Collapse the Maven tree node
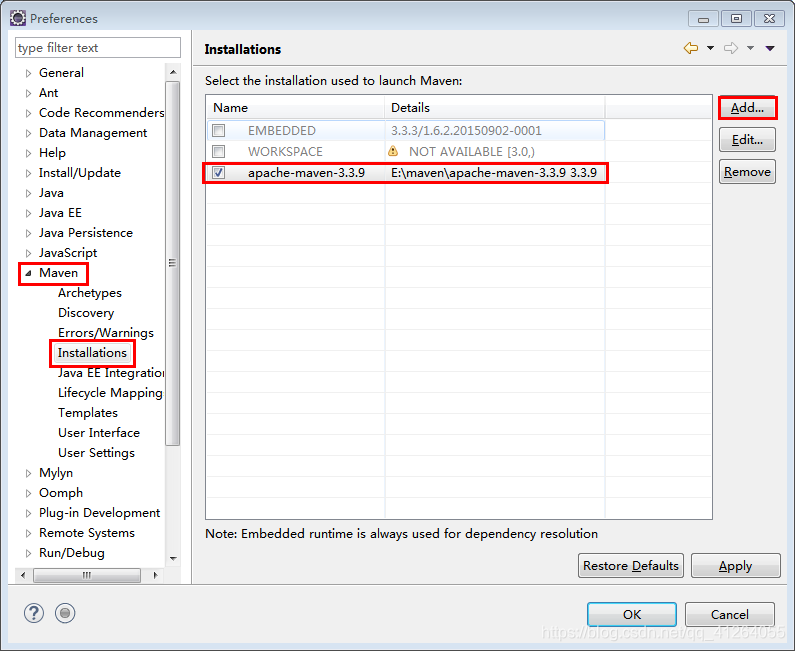Viewport: 795px width, 651px height. click(28, 273)
